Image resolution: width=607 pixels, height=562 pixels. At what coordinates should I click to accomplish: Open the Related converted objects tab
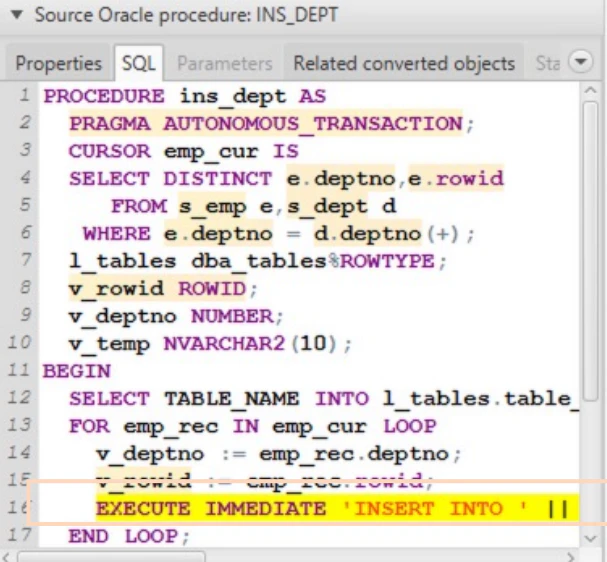click(x=404, y=63)
